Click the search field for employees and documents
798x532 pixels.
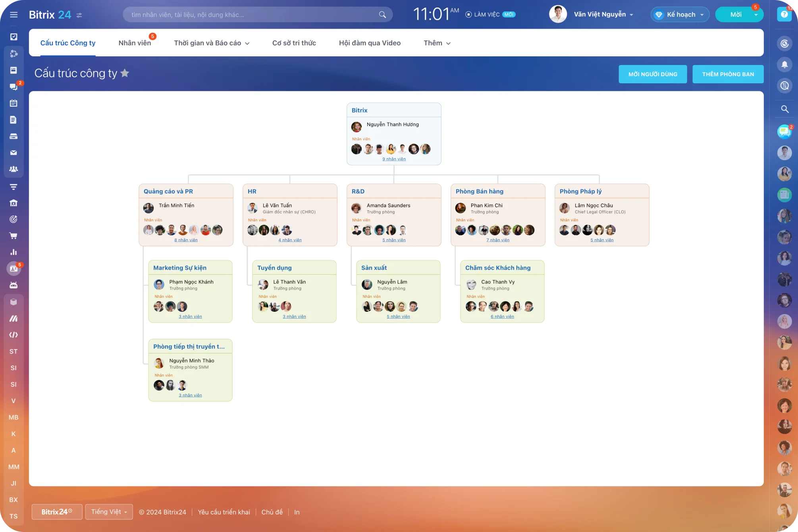coord(254,15)
